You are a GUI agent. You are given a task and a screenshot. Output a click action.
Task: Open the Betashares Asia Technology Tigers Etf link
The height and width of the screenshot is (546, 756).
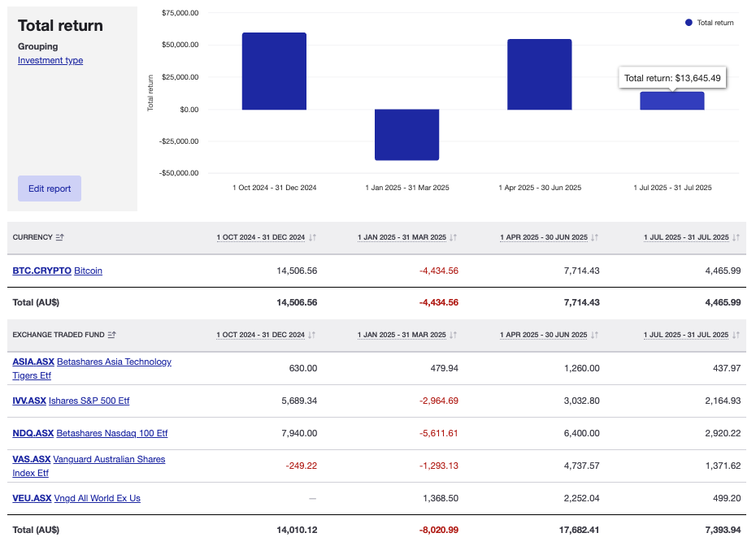tap(113, 362)
